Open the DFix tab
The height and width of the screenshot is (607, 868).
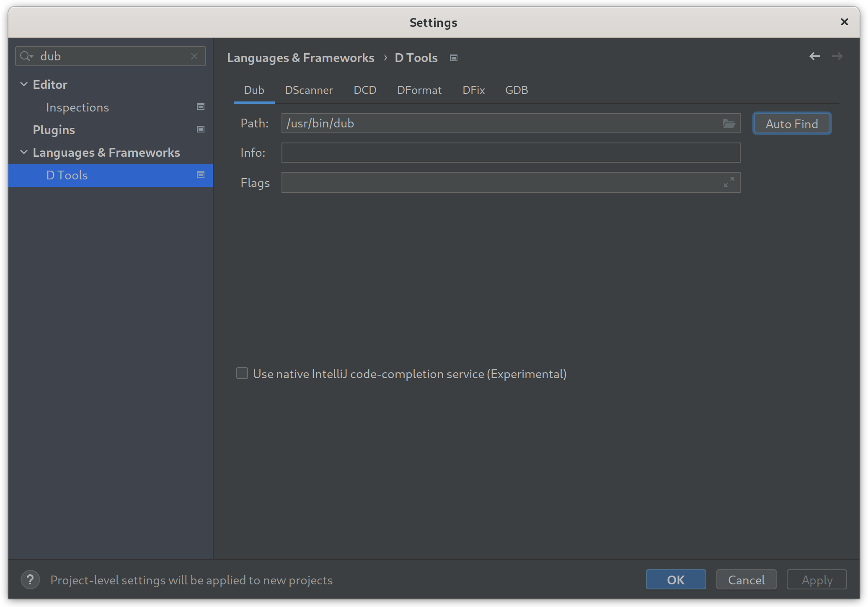(x=473, y=90)
